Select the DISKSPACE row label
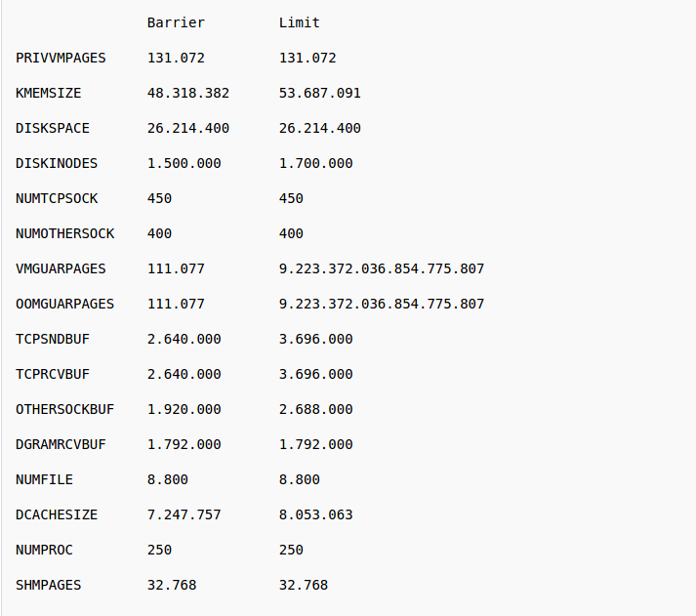The width and height of the screenshot is (696, 616). click(x=53, y=128)
